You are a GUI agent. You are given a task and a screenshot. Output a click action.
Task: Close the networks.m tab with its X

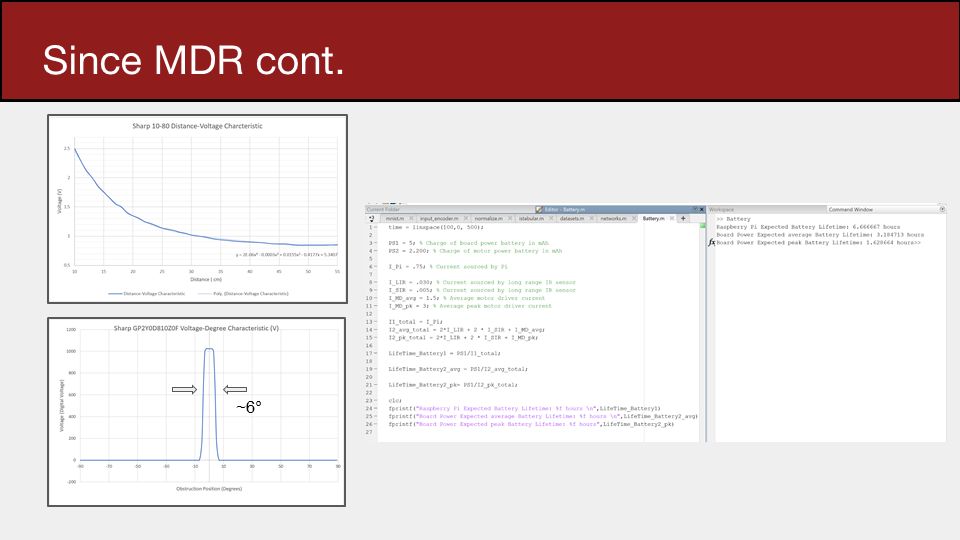(633, 219)
